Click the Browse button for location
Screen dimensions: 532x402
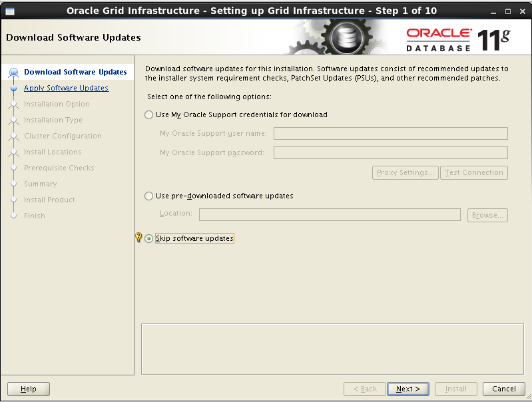pos(487,215)
